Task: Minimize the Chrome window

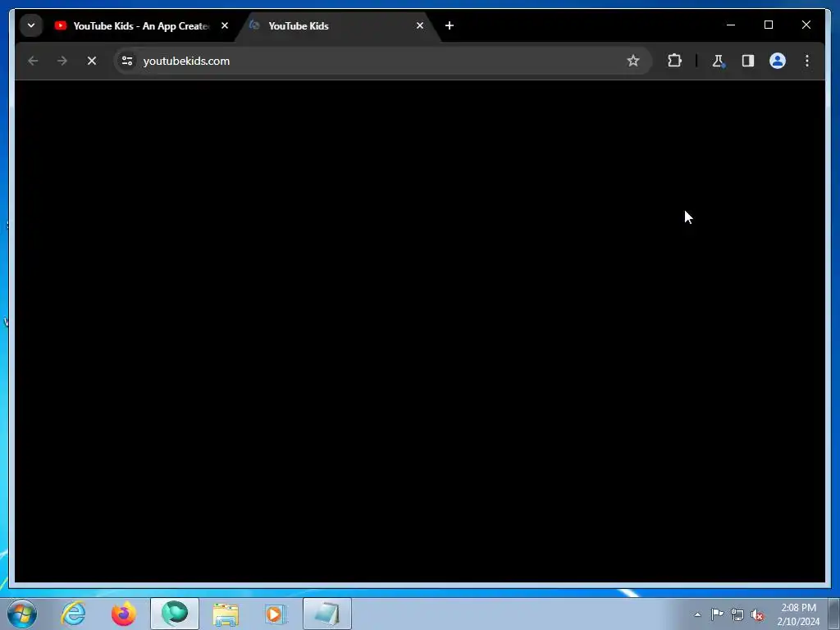Action: click(x=731, y=25)
